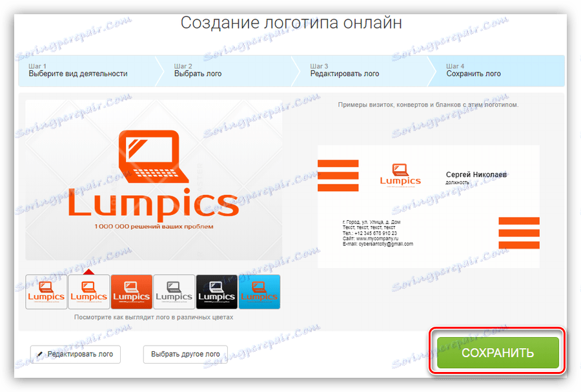Image resolution: width=581 pixels, height=392 pixels.
Task: Click the laptop icon in the large logo
Action: [154, 156]
